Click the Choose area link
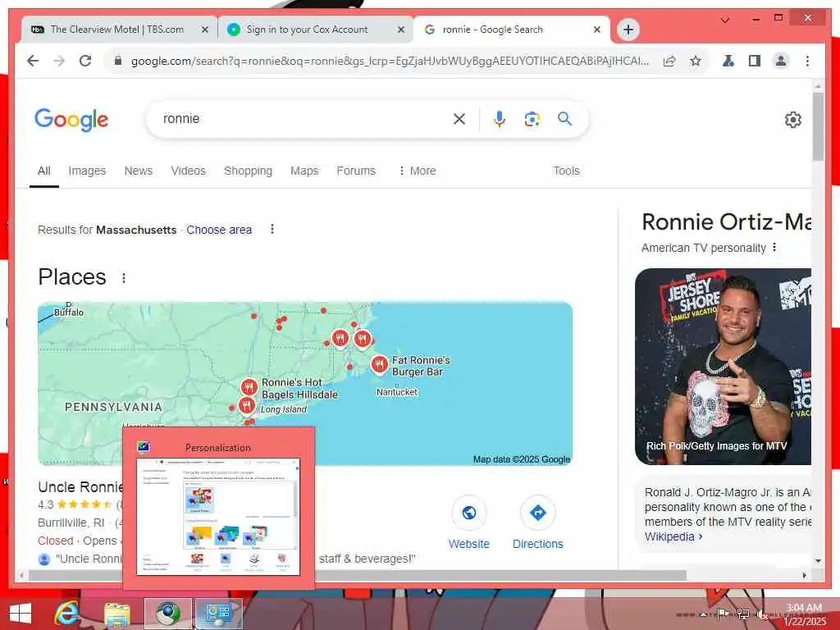Image resolution: width=840 pixels, height=630 pixels. 219,230
